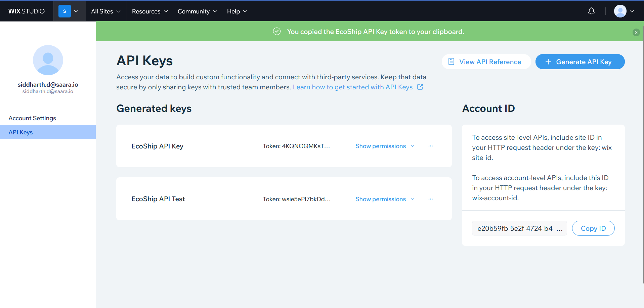644x308 pixels.
Task: Click the Wix Studio logo
Action: 27,11
